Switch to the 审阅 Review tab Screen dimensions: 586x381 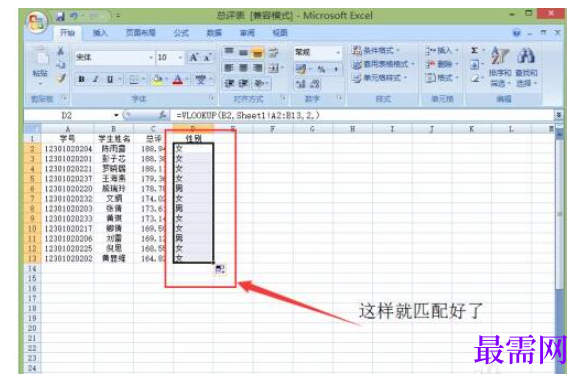[247, 33]
